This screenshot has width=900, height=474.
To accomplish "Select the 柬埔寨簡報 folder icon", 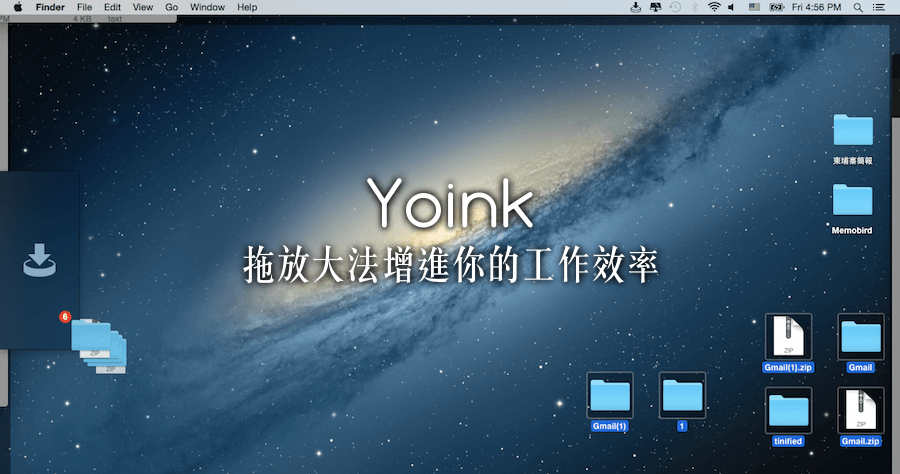I will pos(853,130).
